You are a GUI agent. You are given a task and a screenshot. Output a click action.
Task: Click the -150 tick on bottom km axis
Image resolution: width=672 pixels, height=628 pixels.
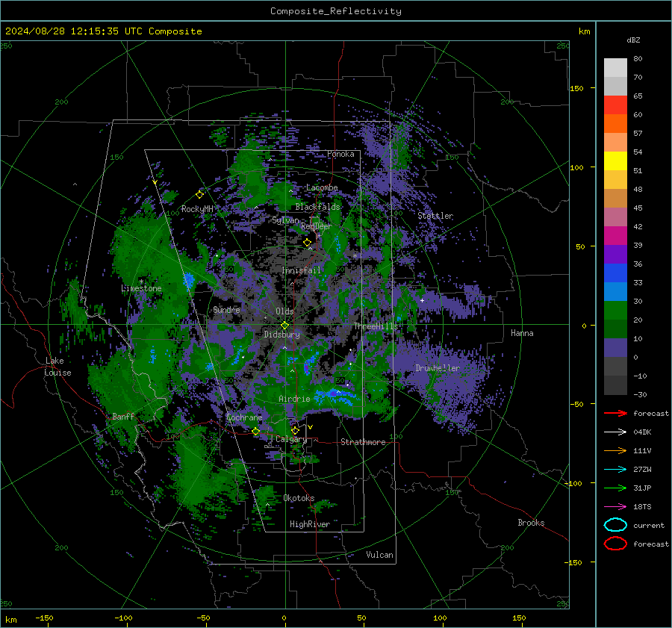[44, 618]
